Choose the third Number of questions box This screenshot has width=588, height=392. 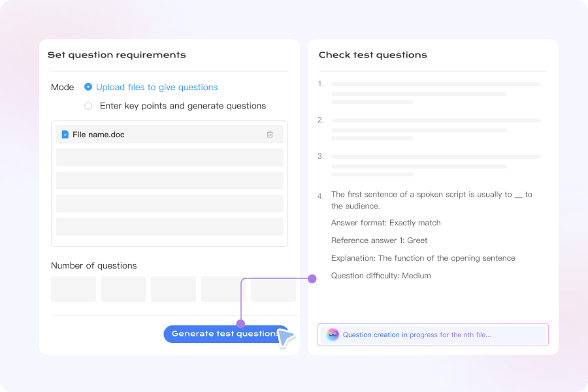click(173, 289)
